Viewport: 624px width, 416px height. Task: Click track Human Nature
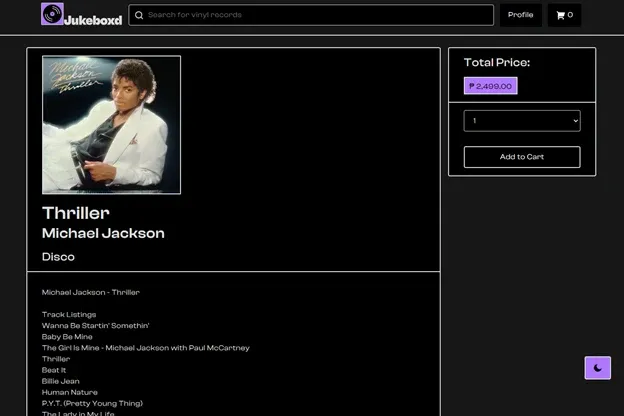(70, 393)
